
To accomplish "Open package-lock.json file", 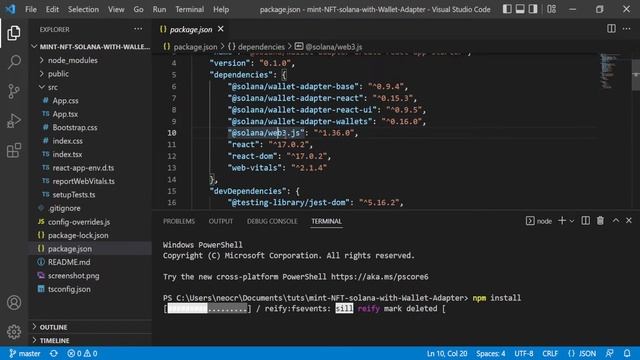I will [91, 236].
